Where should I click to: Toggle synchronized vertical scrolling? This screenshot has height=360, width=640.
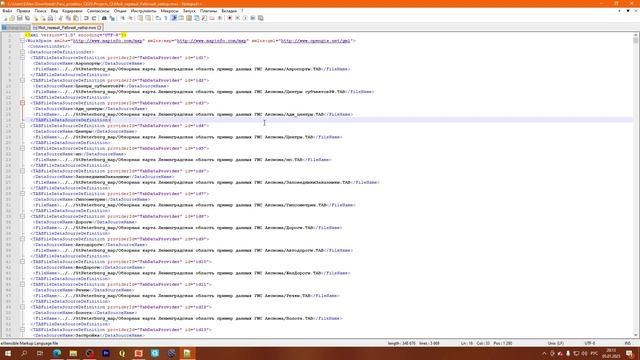tap(140, 18)
